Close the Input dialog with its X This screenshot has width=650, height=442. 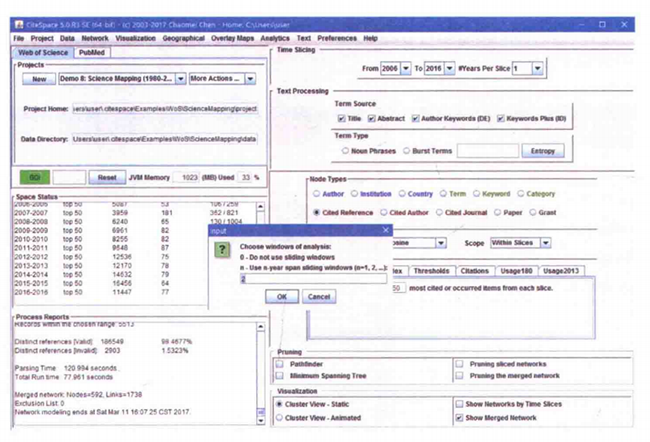(385, 229)
